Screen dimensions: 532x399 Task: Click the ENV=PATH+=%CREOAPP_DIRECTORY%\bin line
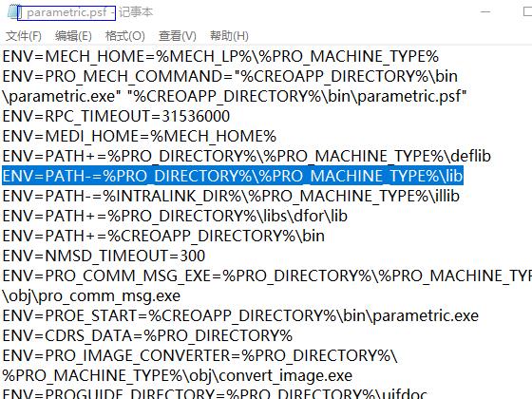tap(163, 236)
